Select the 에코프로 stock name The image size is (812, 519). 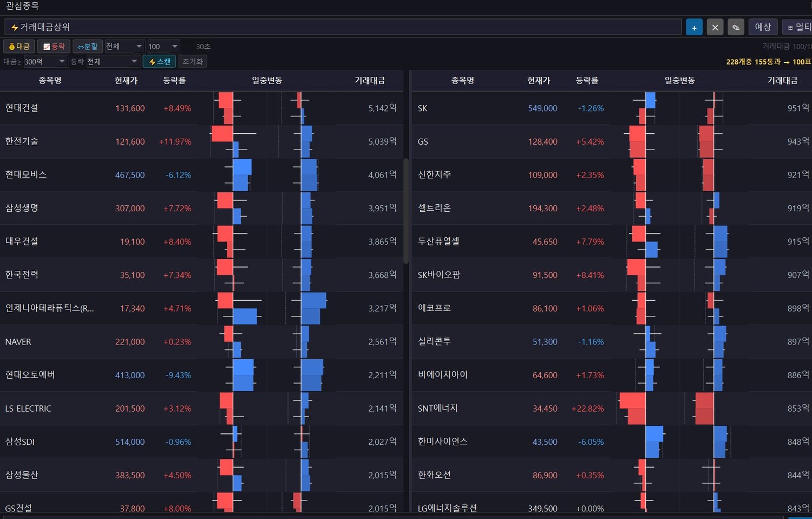coord(434,308)
